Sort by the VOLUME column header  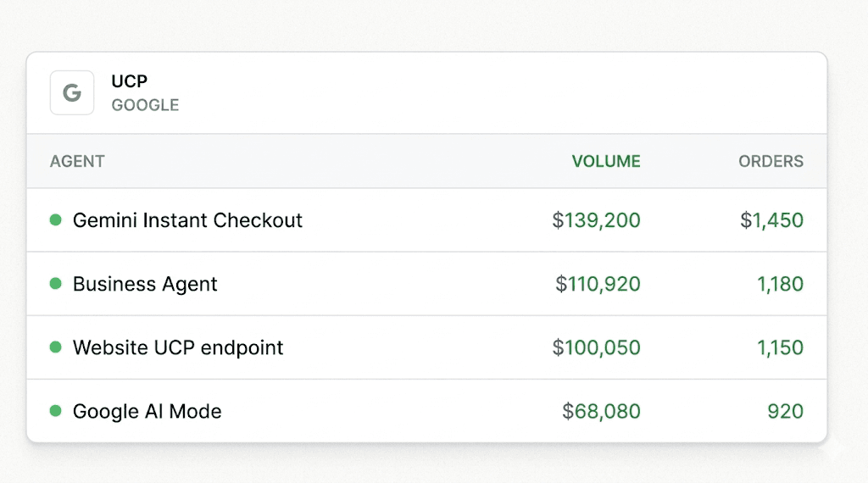606,161
